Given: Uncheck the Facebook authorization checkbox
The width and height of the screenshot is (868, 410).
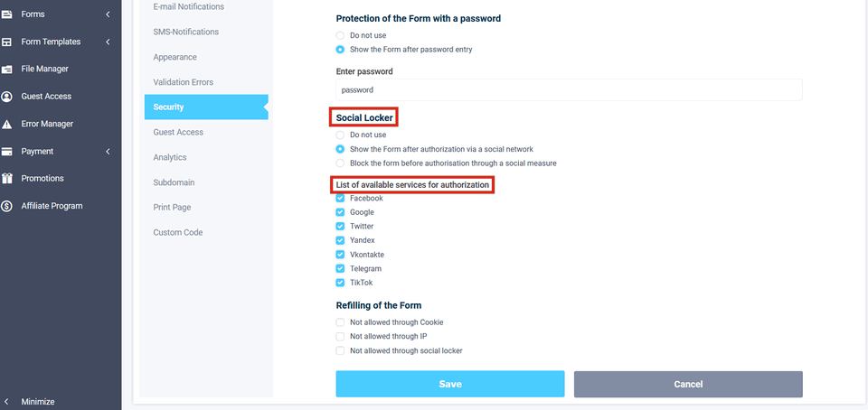Looking at the screenshot, I should click(x=340, y=199).
